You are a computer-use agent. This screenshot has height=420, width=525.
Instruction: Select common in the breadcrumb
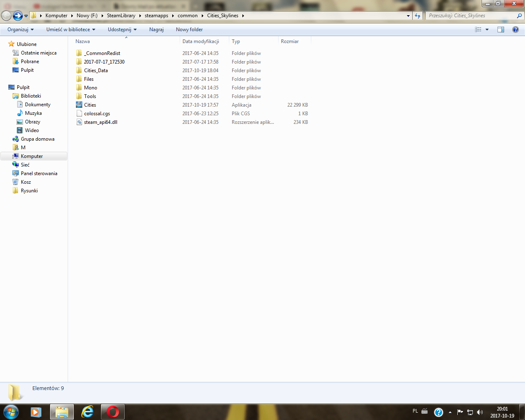pyautogui.click(x=187, y=16)
